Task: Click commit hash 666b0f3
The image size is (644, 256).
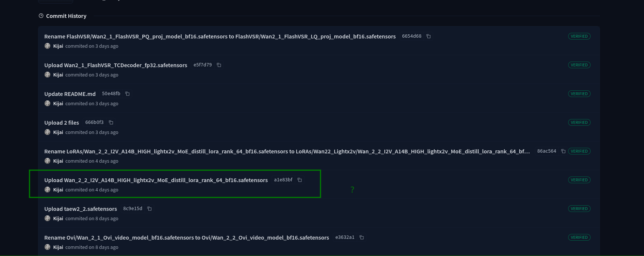Action: [95, 122]
